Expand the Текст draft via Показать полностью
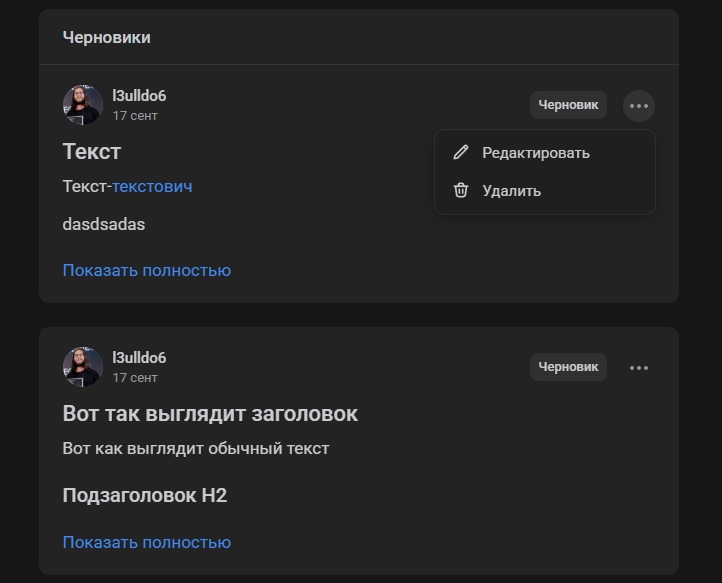Screen dimensions: 722x583 (147, 270)
